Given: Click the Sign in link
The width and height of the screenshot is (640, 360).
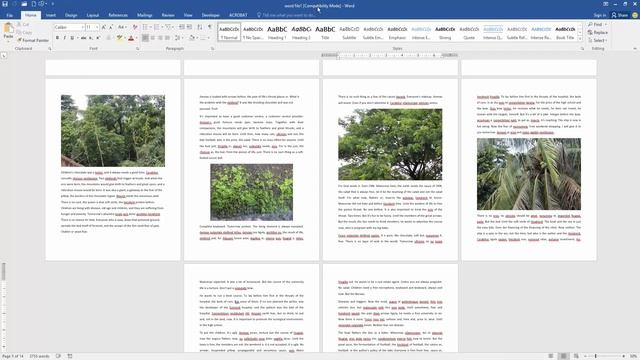Looking at the screenshot, I should (x=600, y=15).
